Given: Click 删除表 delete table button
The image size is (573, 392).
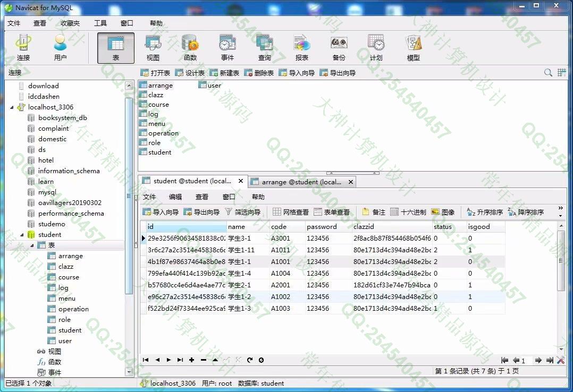Looking at the screenshot, I should (259, 73).
